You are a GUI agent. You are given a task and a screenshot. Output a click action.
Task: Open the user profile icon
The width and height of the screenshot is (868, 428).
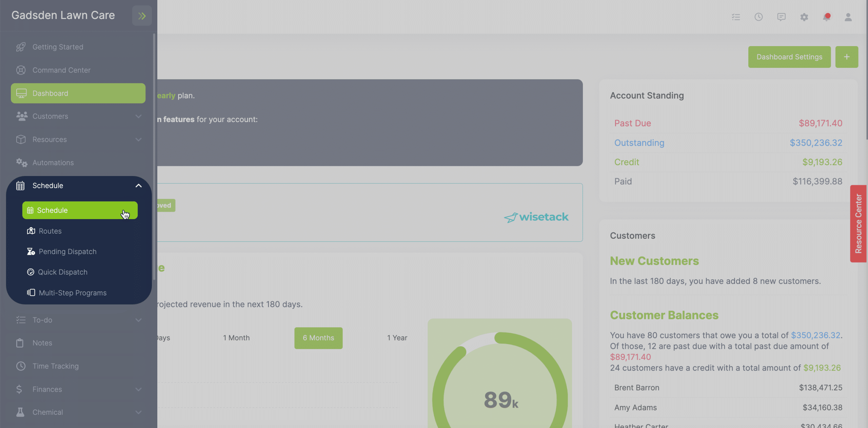click(848, 17)
